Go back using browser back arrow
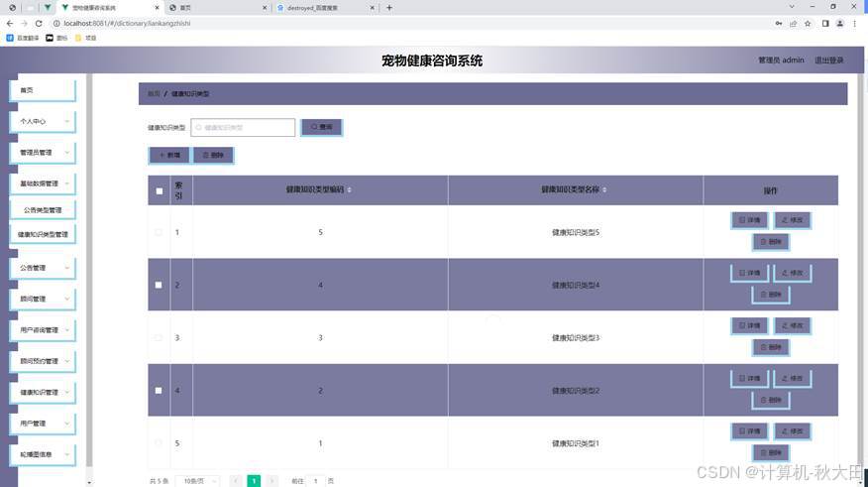 tap(9, 23)
